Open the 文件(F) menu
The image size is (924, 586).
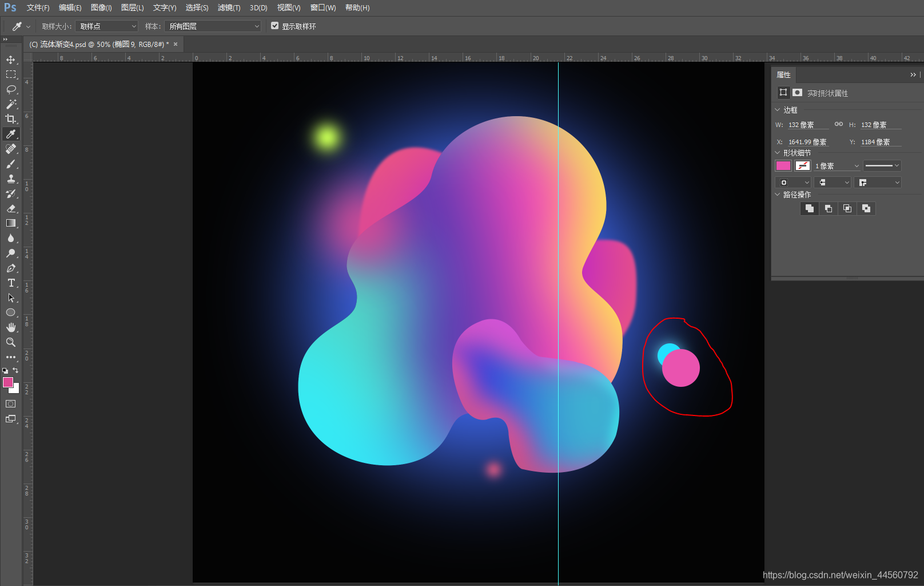click(x=38, y=7)
